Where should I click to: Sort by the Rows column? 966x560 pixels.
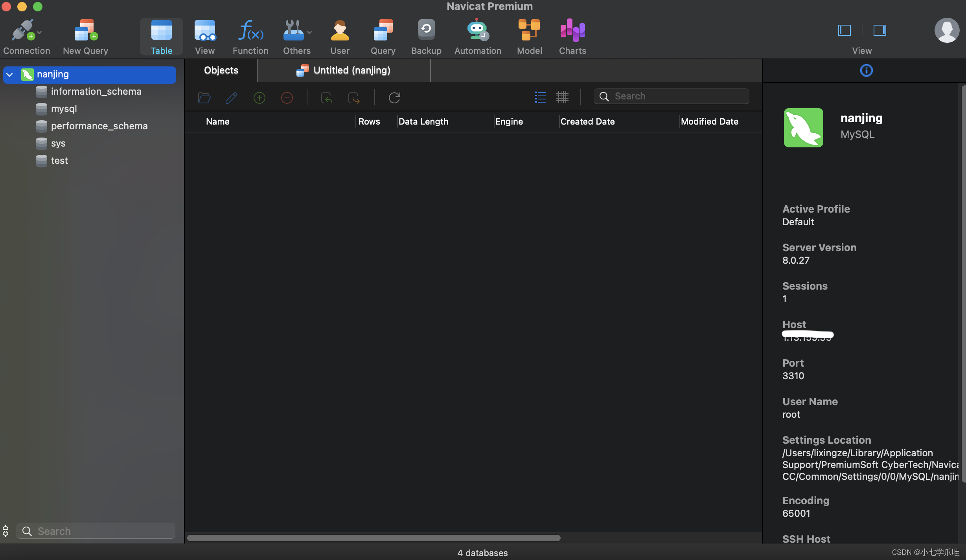tap(369, 121)
